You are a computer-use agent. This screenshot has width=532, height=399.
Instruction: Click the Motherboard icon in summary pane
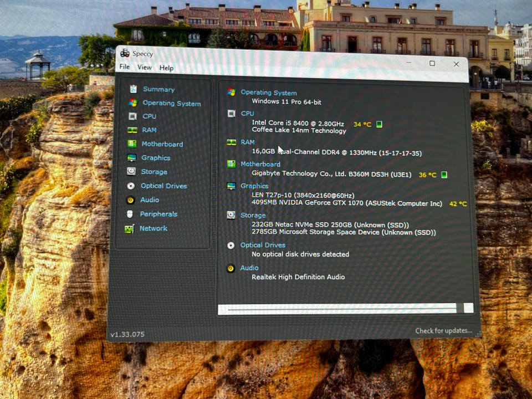[x=232, y=164]
